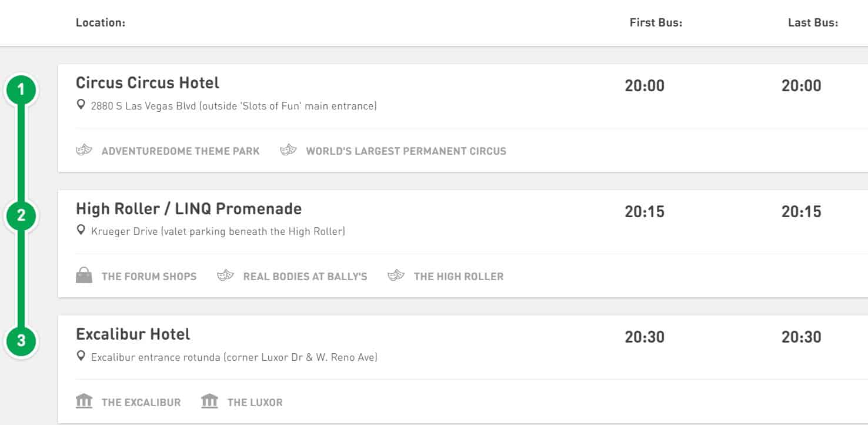868x425 pixels.
Task: Click the masks icon beside The High Roller
Action: tap(396, 275)
